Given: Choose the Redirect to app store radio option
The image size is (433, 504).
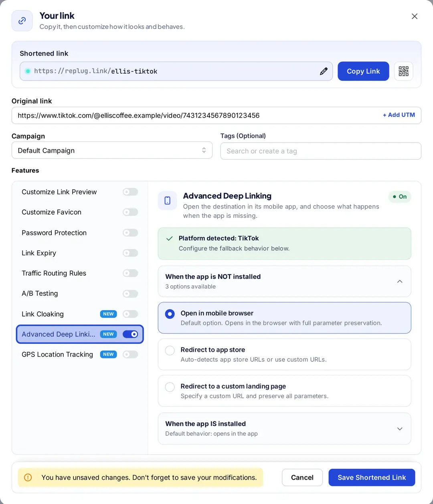Looking at the screenshot, I should tap(170, 351).
